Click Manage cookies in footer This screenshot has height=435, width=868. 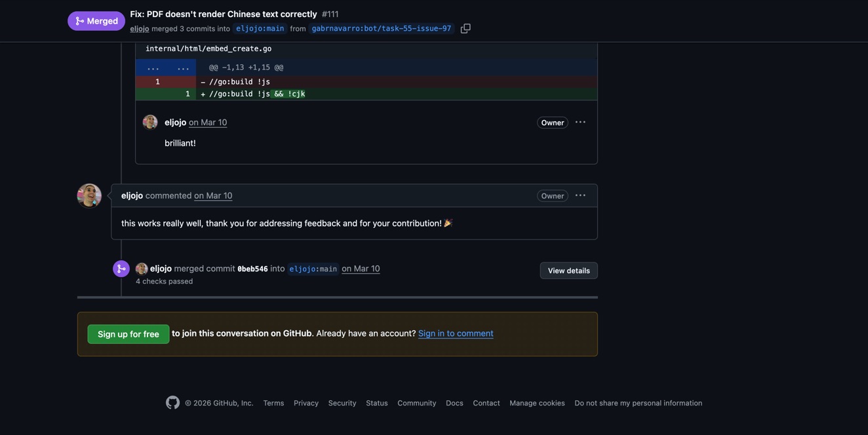537,403
